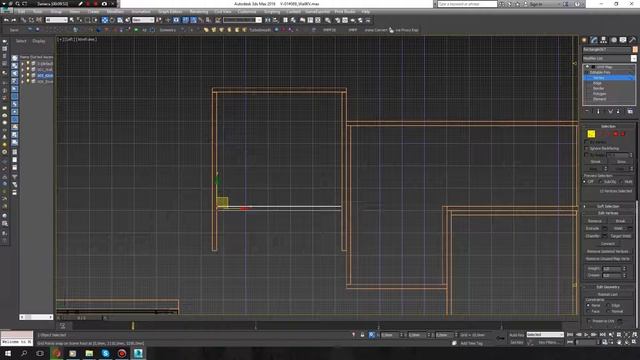This screenshot has width=640, height=360.
Task: Collapse the Edit Geometry rollout
Action: tap(608, 287)
